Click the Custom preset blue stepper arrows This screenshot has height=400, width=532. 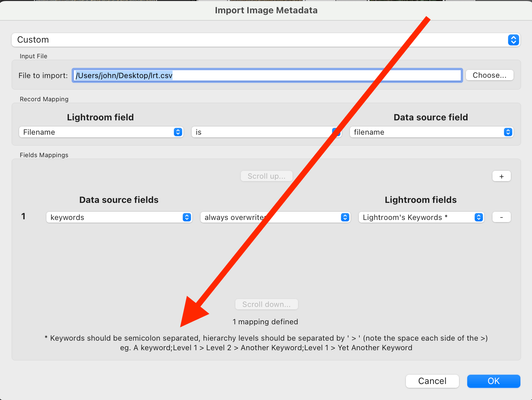click(513, 40)
